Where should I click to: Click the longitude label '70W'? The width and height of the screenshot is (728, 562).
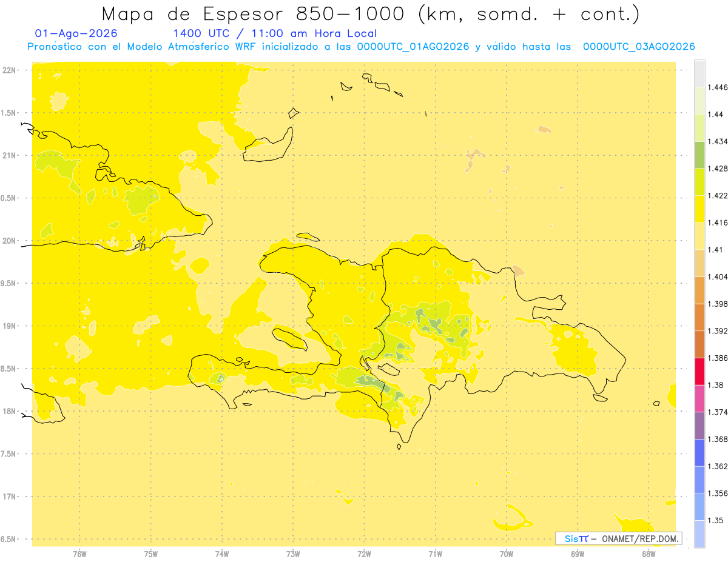[x=507, y=554]
